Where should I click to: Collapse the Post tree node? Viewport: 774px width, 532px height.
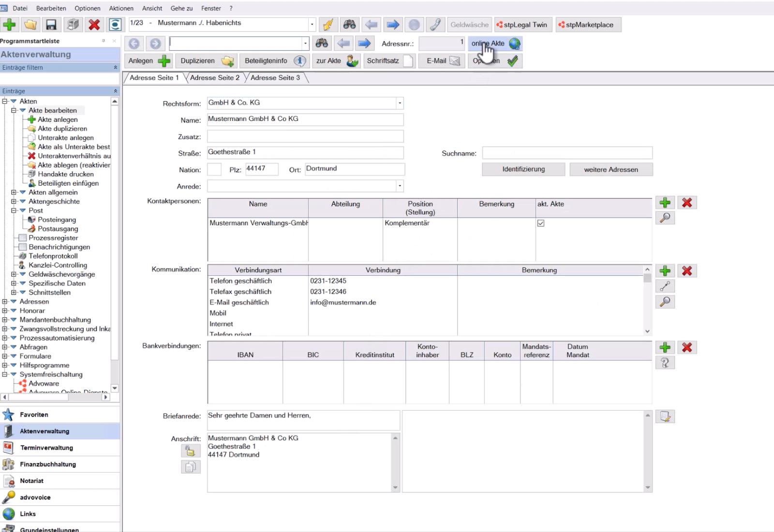click(14, 210)
